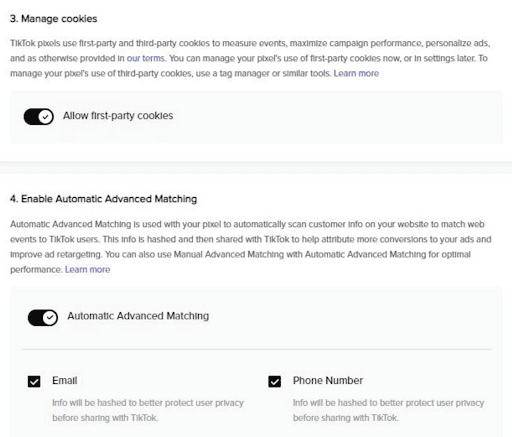
Task: Open Learn more link in Manage cookies
Action: [x=356, y=73]
